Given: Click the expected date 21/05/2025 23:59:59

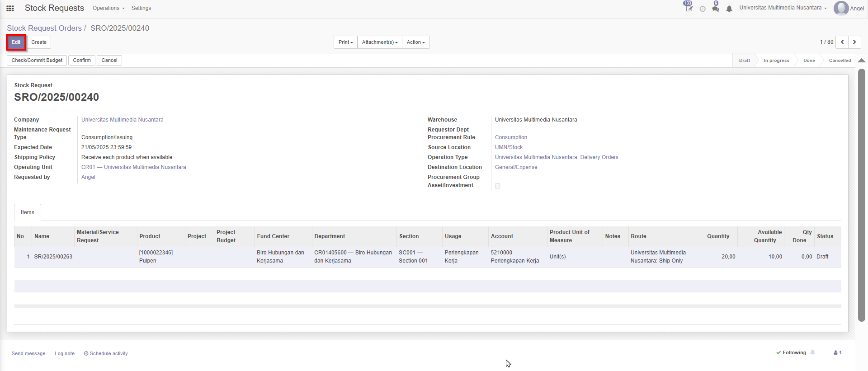Looking at the screenshot, I should 107,147.
